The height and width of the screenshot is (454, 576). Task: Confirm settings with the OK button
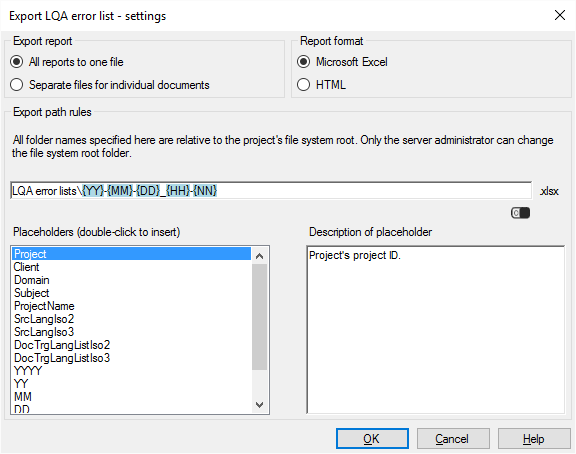click(x=372, y=439)
